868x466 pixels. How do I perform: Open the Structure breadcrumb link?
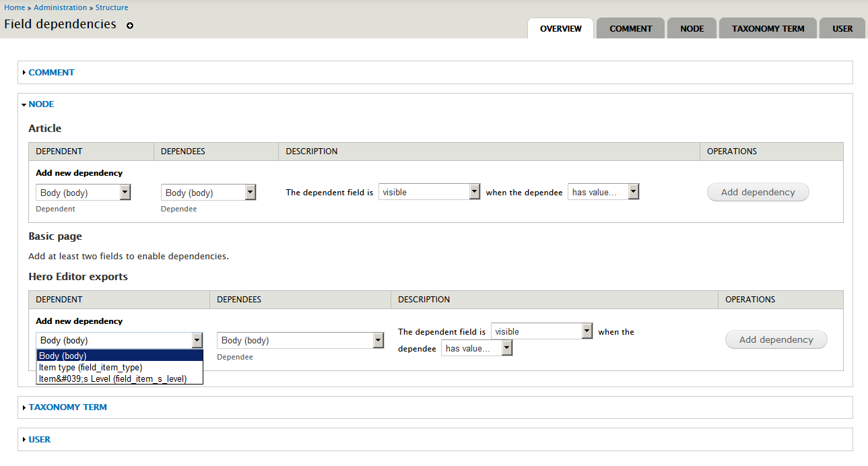point(112,7)
